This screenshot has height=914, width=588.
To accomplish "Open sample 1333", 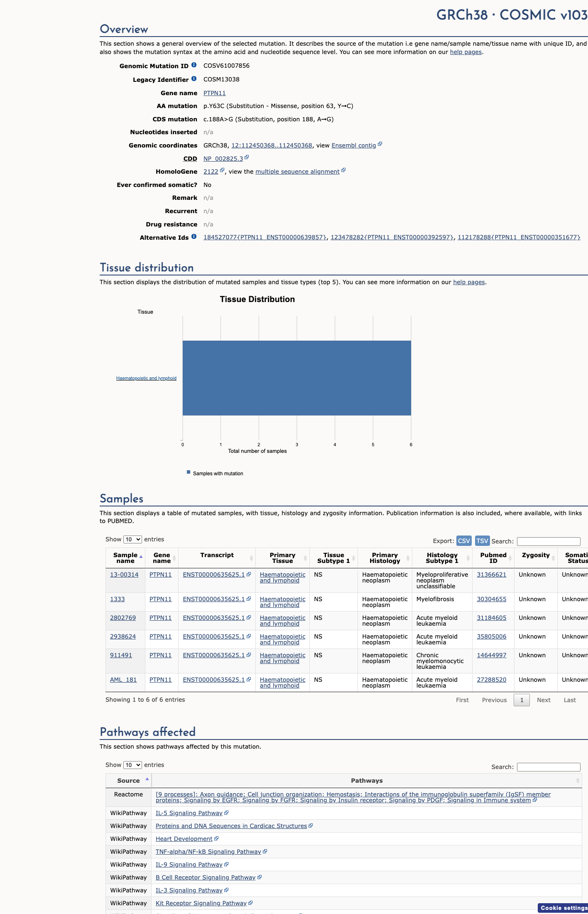I will pyautogui.click(x=117, y=599).
